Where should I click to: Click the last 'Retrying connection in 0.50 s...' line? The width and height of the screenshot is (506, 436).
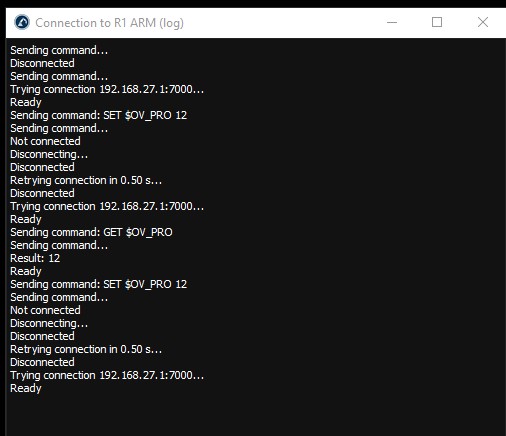point(86,349)
